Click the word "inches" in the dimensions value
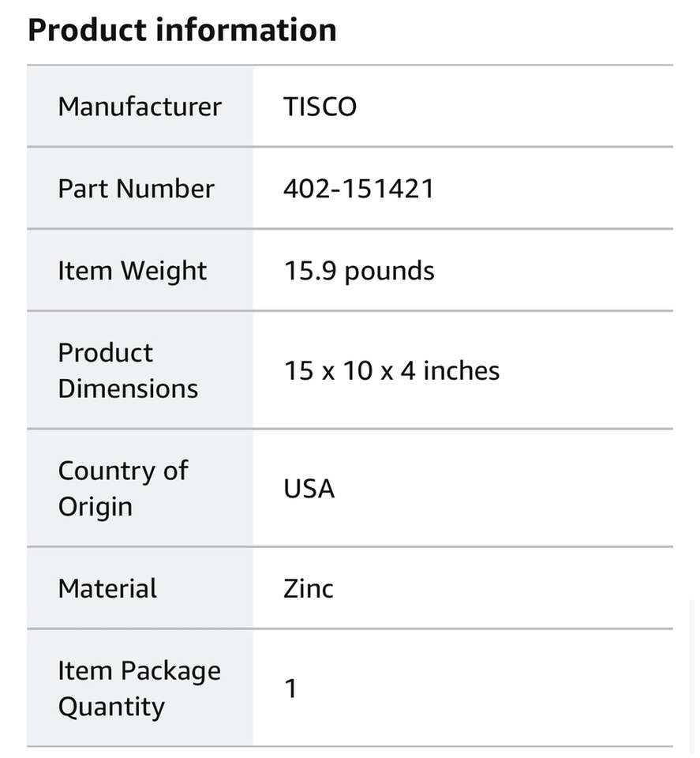The image size is (700, 758). 461,370
